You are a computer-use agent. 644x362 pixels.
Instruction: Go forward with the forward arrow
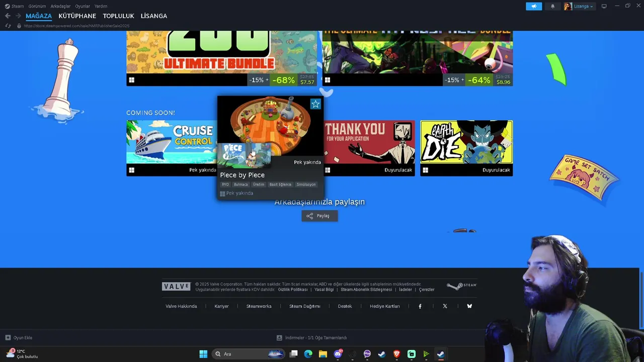18,16
